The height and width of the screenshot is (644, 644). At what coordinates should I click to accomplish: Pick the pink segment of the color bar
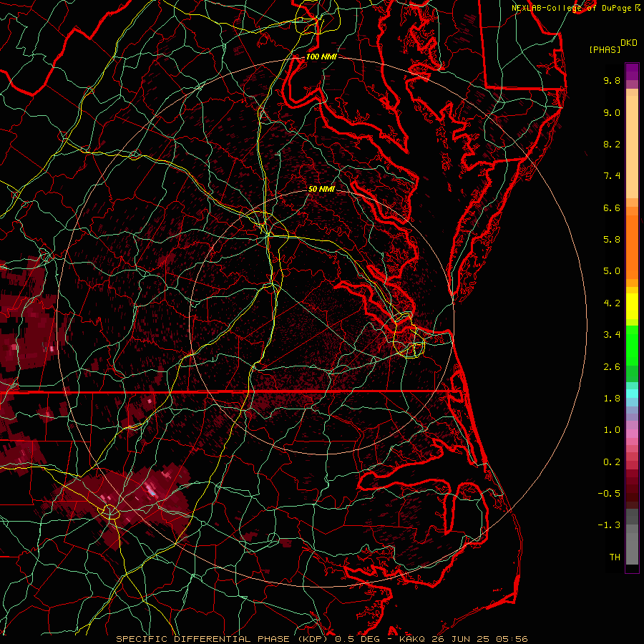tap(632, 434)
